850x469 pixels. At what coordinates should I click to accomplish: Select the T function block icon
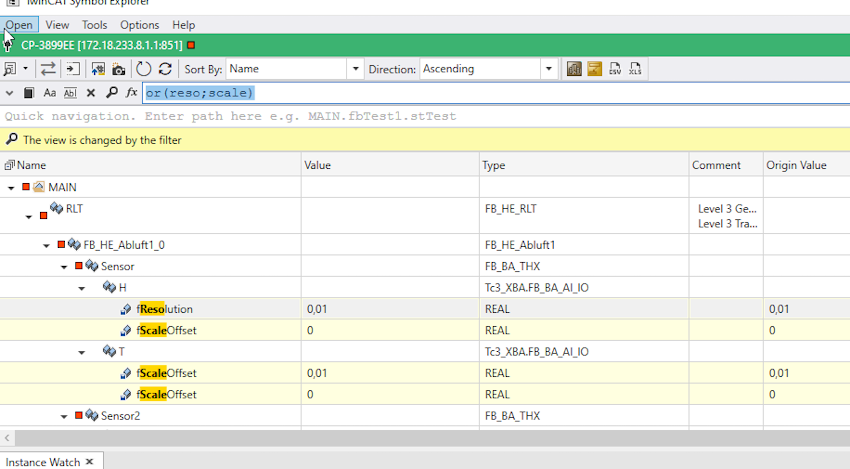point(109,351)
